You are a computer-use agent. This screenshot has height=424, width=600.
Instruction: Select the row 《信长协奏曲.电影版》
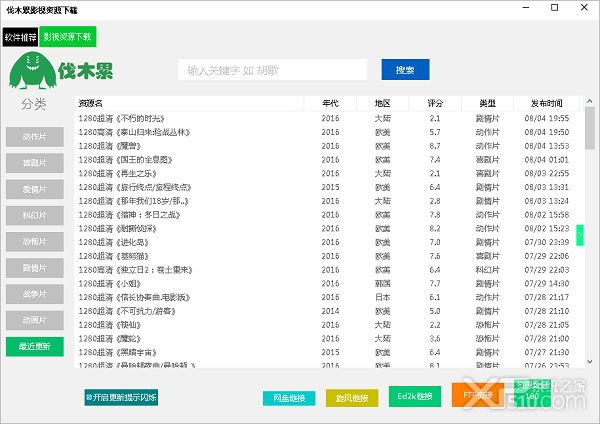click(x=329, y=298)
